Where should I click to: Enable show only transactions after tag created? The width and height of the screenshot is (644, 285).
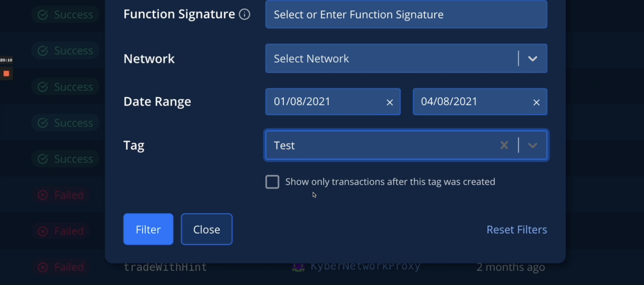pos(272,182)
